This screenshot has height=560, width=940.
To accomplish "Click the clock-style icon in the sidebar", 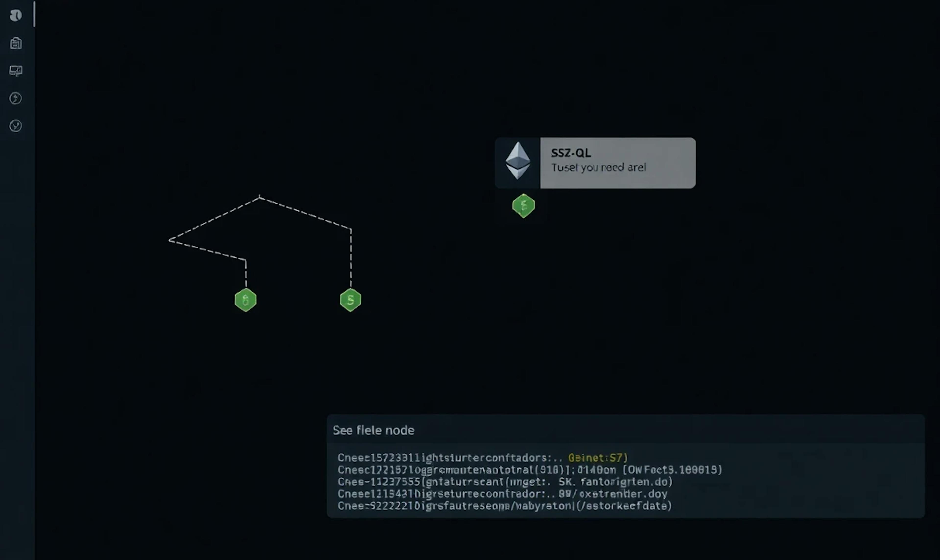I will tap(15, 126).
